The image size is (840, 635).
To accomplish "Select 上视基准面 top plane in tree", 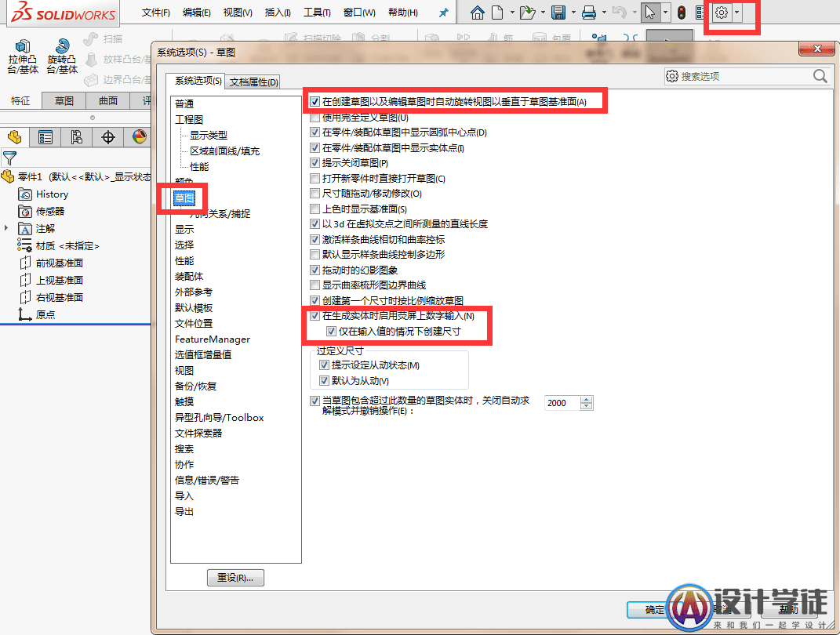I will 52,280.
